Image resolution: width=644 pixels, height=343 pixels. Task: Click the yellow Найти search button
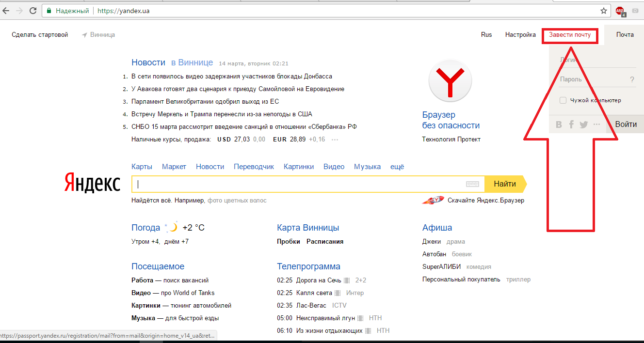click(x=505, y=184)
